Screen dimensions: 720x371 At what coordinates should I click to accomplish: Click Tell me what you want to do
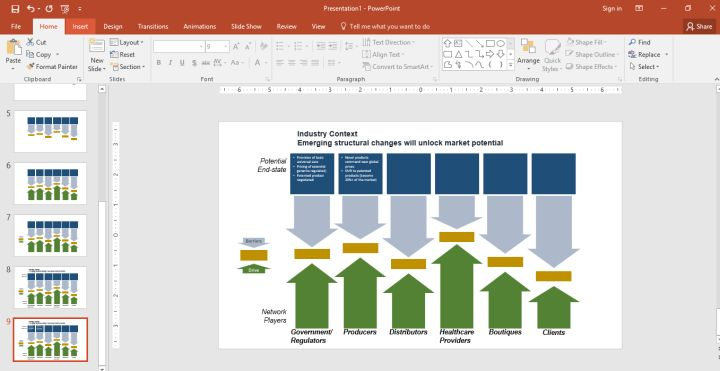click(385, 27)
